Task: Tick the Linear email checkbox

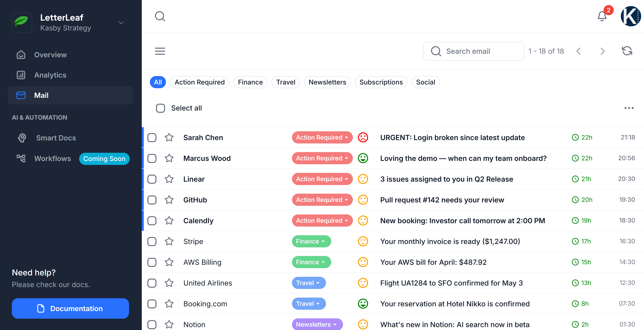Action: [x=152, y=179]
